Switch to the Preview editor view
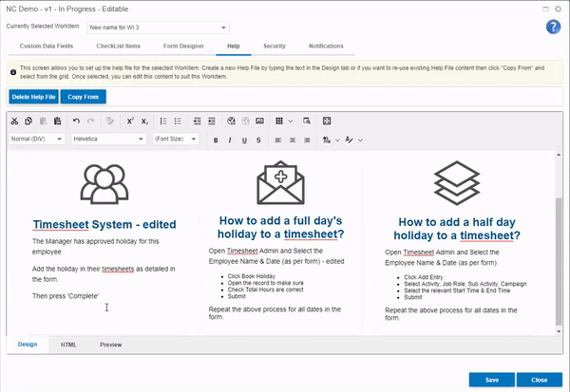The height and width of the screenshot is (392, 570). pos(111,345)
